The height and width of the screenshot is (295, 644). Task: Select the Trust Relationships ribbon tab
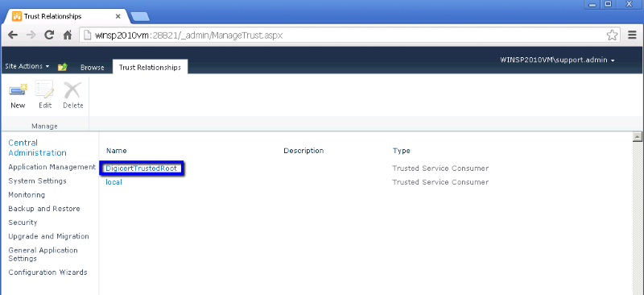[150, 68]
